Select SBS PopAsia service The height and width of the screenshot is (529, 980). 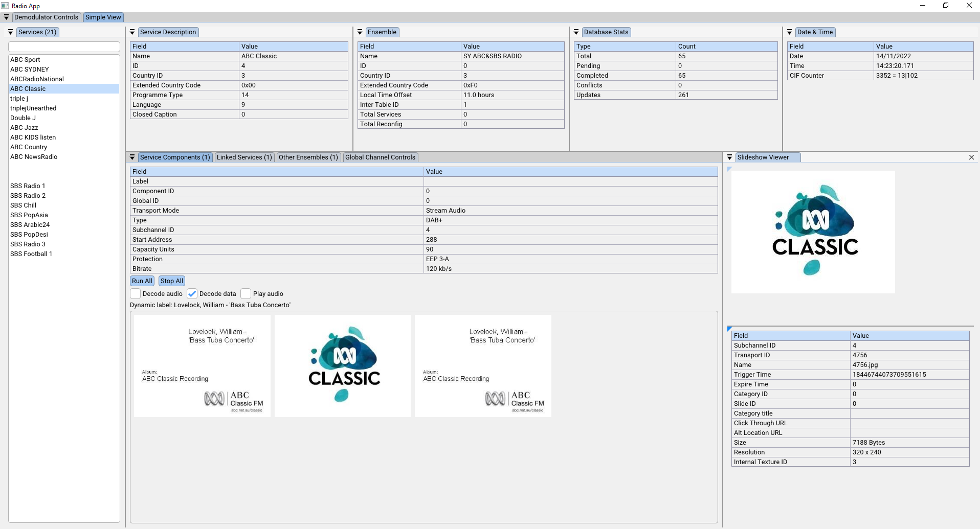64,215
